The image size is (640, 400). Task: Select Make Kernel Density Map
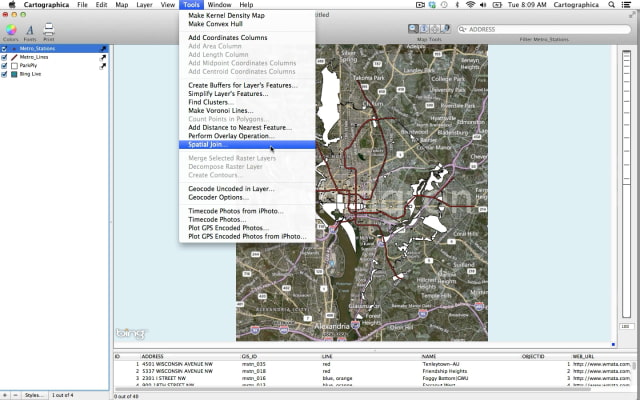click(226, 15)
